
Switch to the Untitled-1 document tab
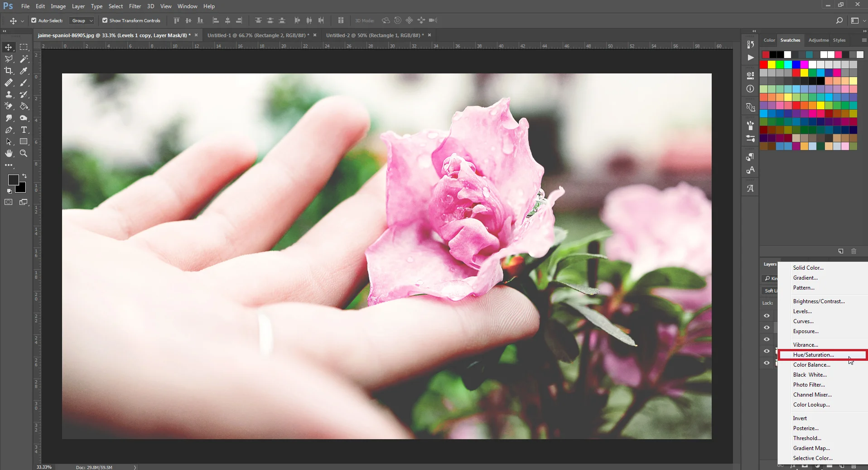(258, 35)
